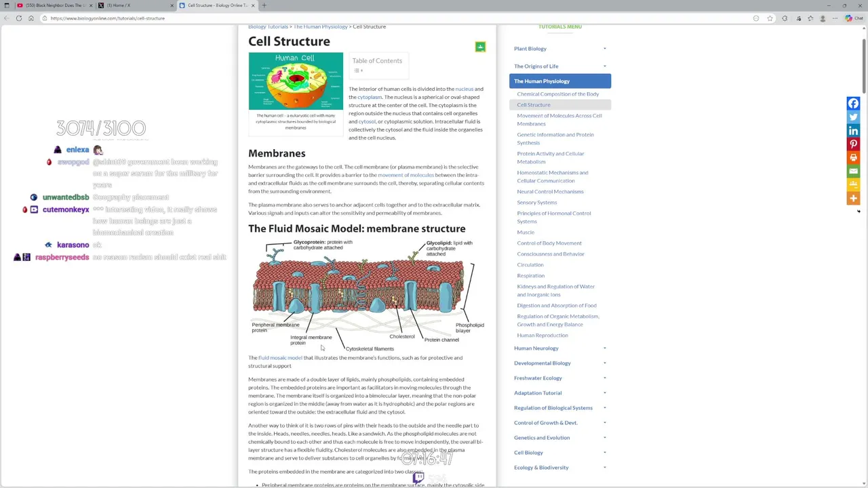Open browser home page
Viewport: 868px width, 488px height.
click(31, 18)
